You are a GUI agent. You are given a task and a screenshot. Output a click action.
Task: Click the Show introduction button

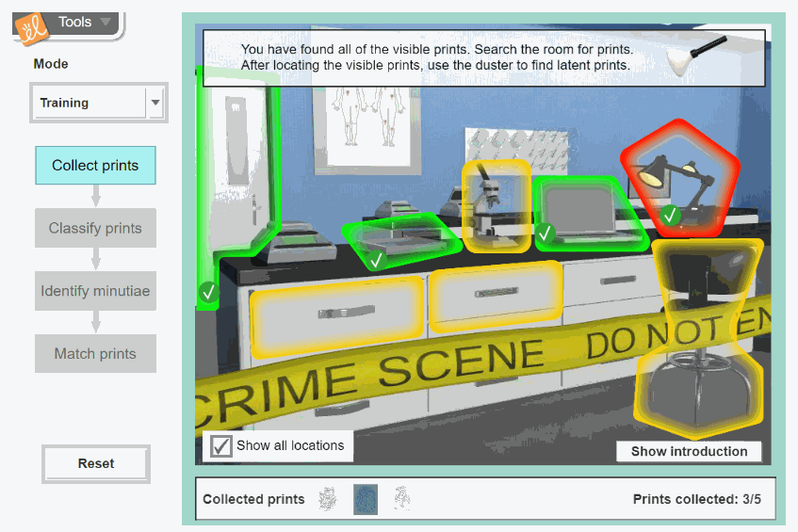689,451
